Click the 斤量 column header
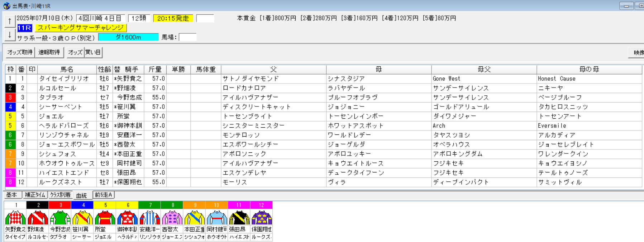 point(155,70)
